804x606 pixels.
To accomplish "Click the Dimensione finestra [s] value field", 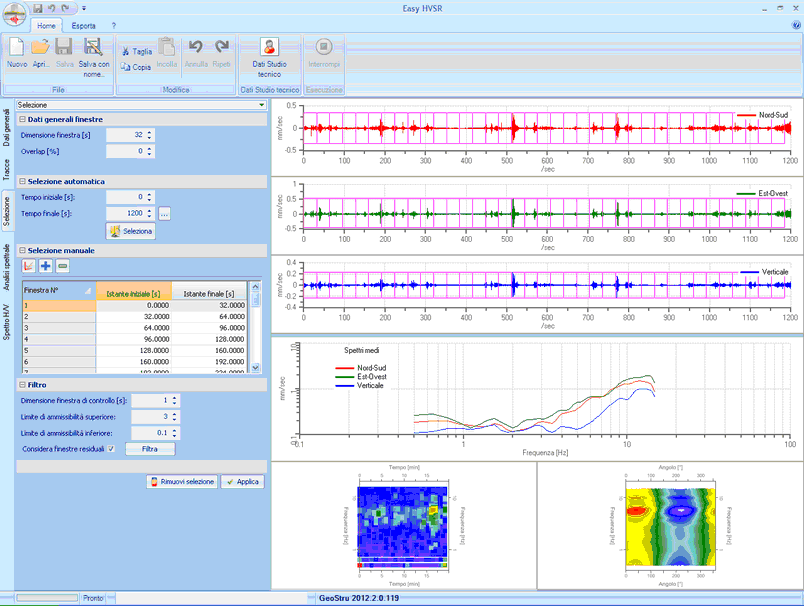I will [x=126, y=135].
